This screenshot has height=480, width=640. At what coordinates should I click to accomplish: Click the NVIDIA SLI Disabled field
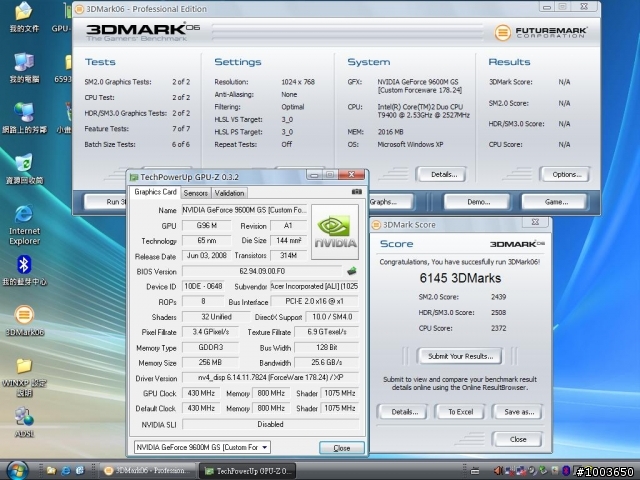coord(270,424)
